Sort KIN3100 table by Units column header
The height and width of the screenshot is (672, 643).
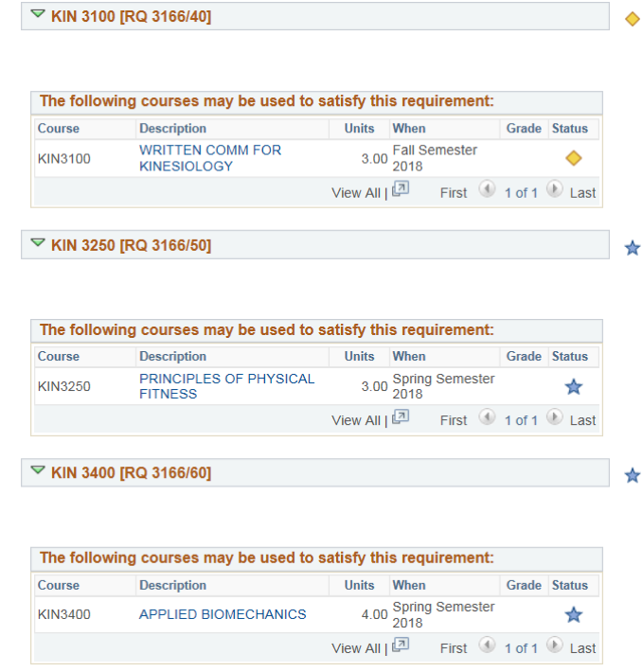[x=359, y=129]
